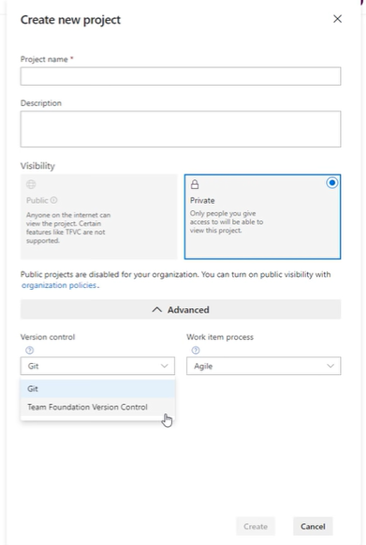Viewport: 366px width, 545px height.
Task: Click the Description text area
Action: (x=180, y=129)
